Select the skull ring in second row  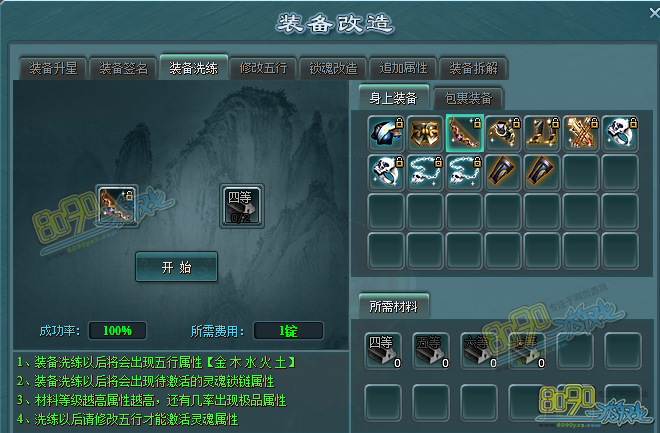pyautogui.click(x=386, y=172)
